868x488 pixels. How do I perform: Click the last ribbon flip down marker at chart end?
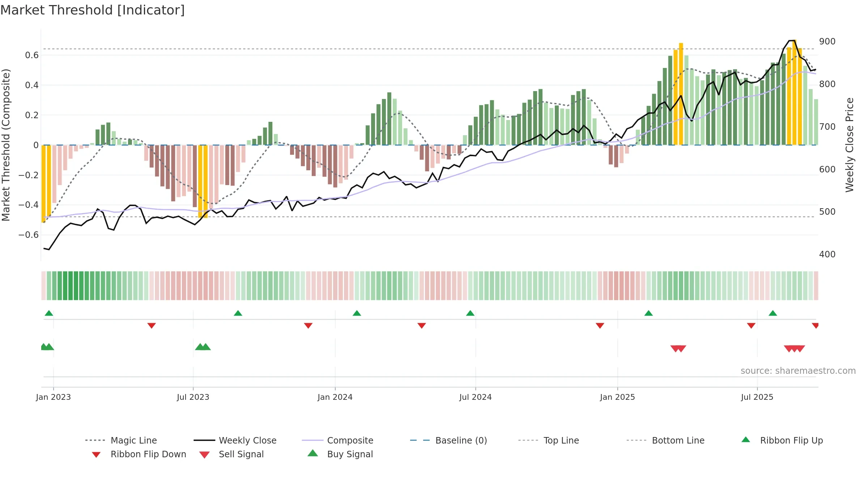(815, 326)
